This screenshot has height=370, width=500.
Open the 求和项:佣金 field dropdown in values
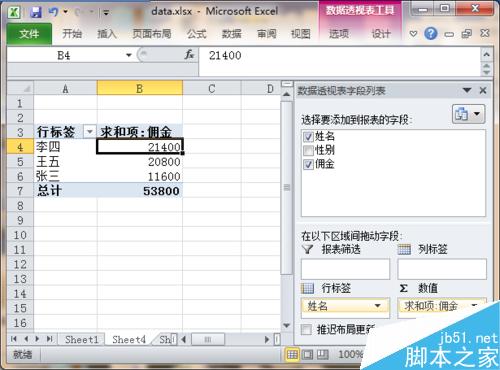(474, 305)
